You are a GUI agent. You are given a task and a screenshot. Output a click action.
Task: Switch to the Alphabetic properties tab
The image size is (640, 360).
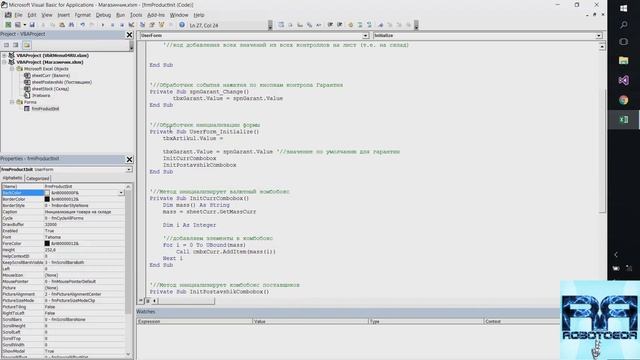[x=12, y=178]
